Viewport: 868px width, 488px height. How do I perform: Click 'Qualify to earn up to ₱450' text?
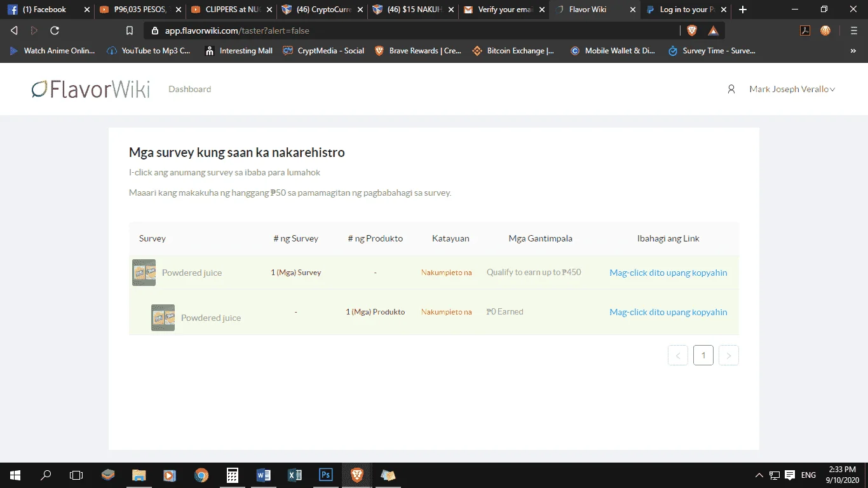coord(534,272)
